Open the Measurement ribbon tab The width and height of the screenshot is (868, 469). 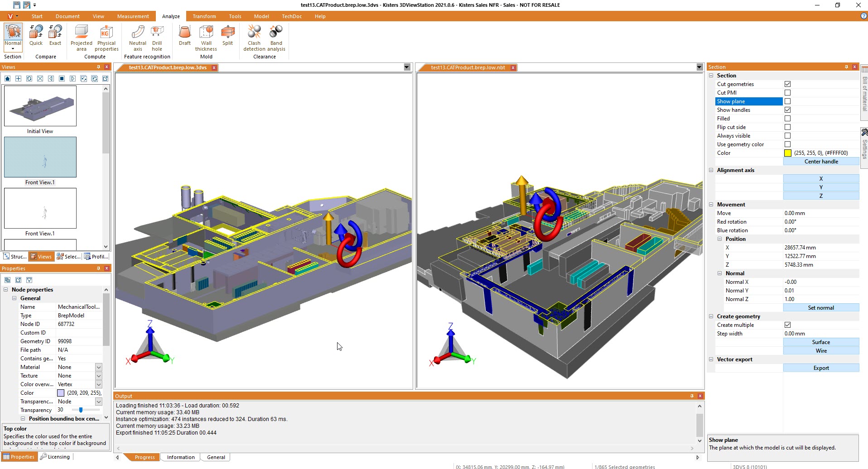133,16
